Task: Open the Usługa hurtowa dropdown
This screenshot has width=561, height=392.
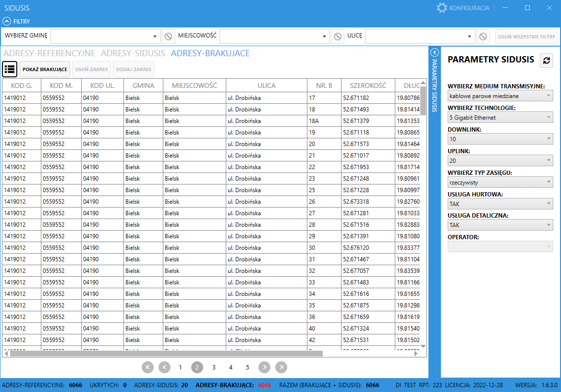Action: pyautogui.click(x=500, y=204)
